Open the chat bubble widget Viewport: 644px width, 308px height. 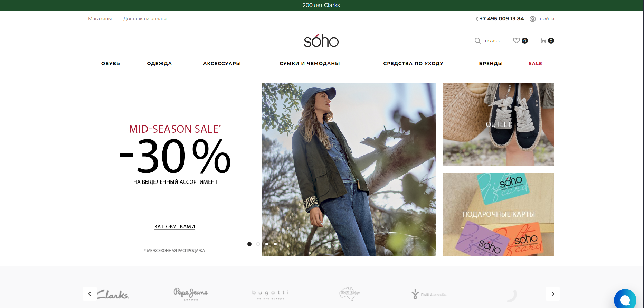point(625,299)
